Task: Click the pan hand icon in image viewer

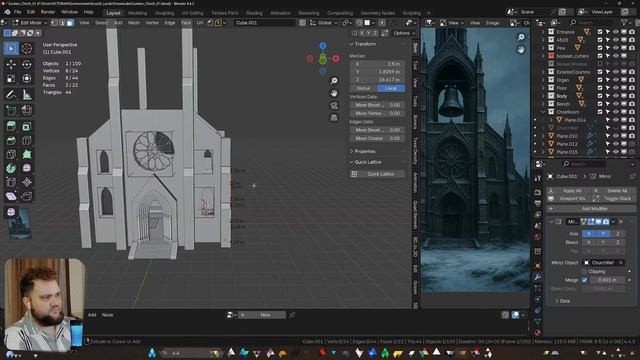Action: pyautogui.click(x=521, y=49)
